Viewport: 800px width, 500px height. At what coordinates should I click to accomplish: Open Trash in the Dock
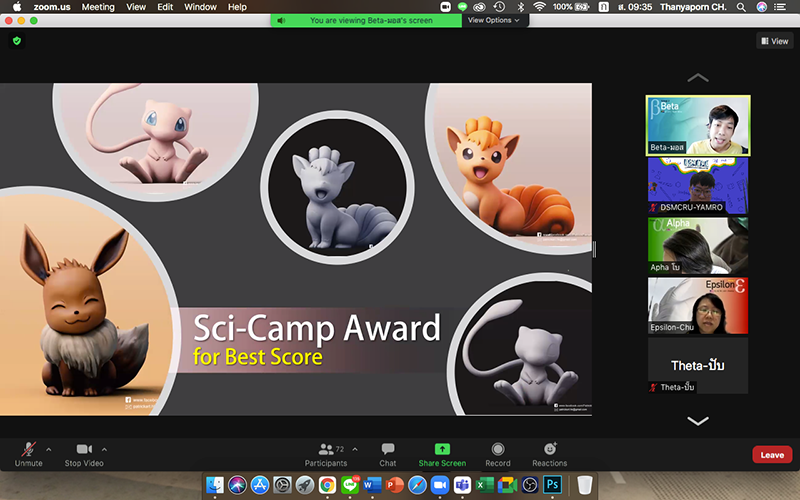pyautogui.click(x=585, y=485)
